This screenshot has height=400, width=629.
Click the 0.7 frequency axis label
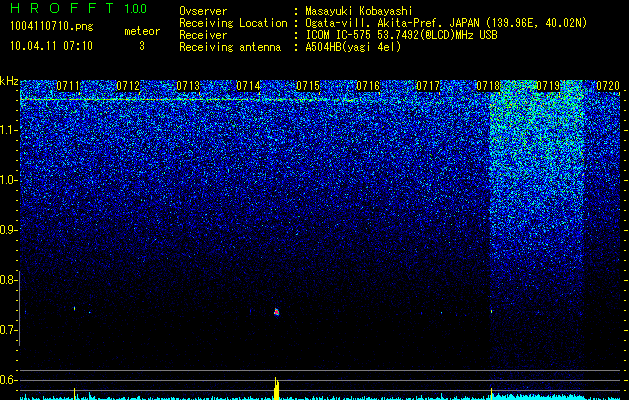(9, 330)
